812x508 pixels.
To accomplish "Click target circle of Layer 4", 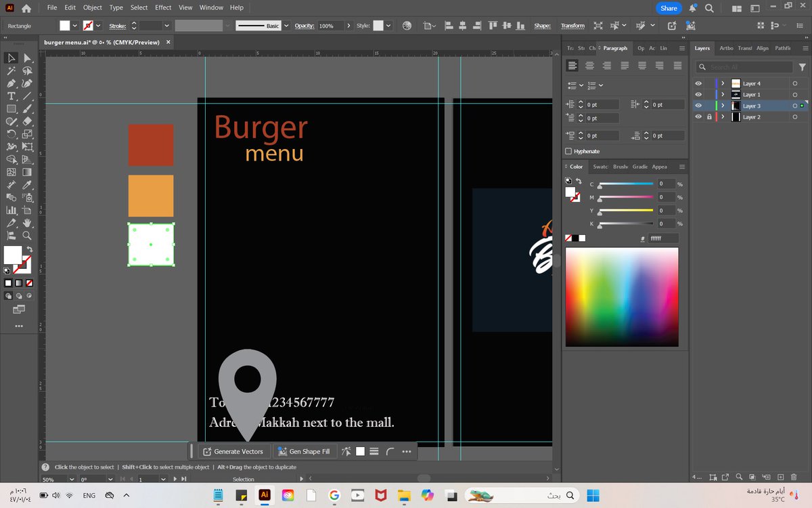I will coord(795,83).
